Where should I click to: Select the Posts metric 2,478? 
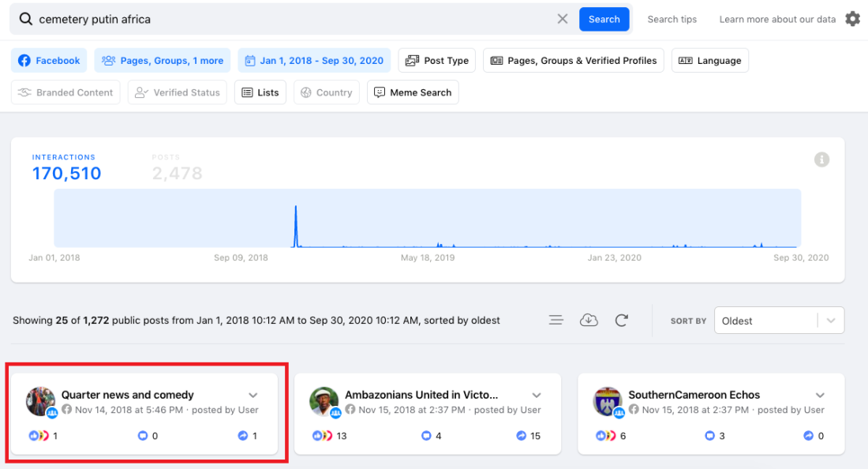point(177,167)
